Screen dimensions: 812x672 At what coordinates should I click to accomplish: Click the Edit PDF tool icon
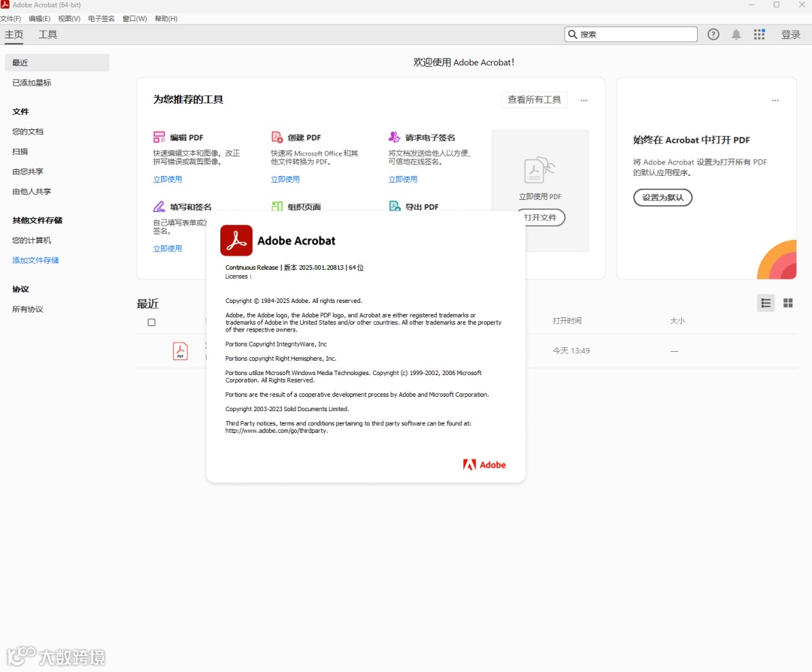pos(159,138)
